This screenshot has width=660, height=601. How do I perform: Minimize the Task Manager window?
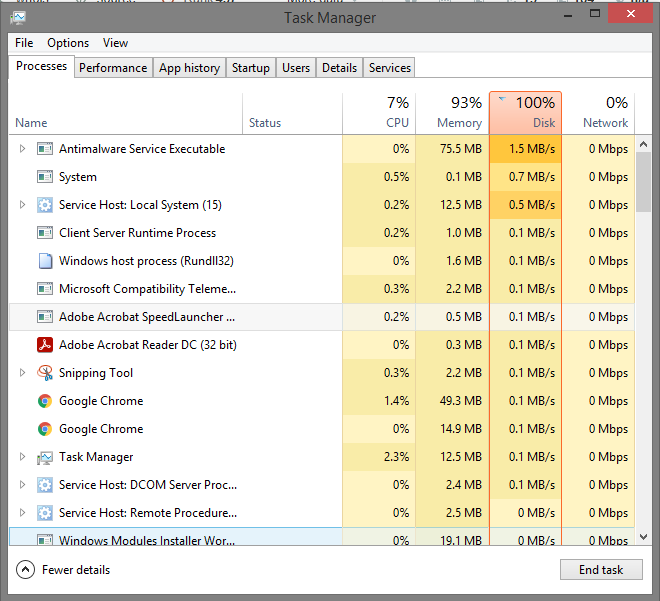[568, 15]
